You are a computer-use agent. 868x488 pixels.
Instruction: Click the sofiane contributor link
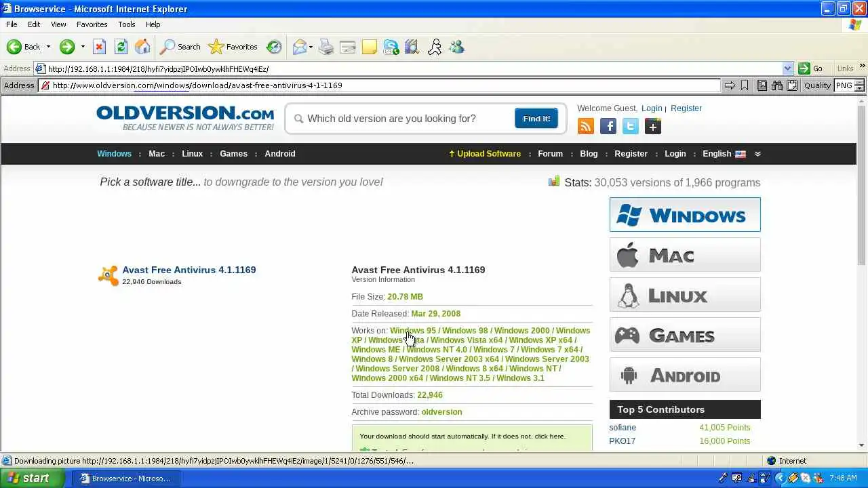(x=623, y=428)
